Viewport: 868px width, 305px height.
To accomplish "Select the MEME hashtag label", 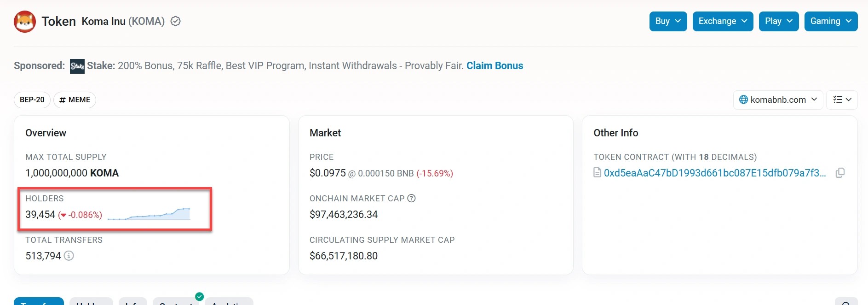I will tap(75, 100).
